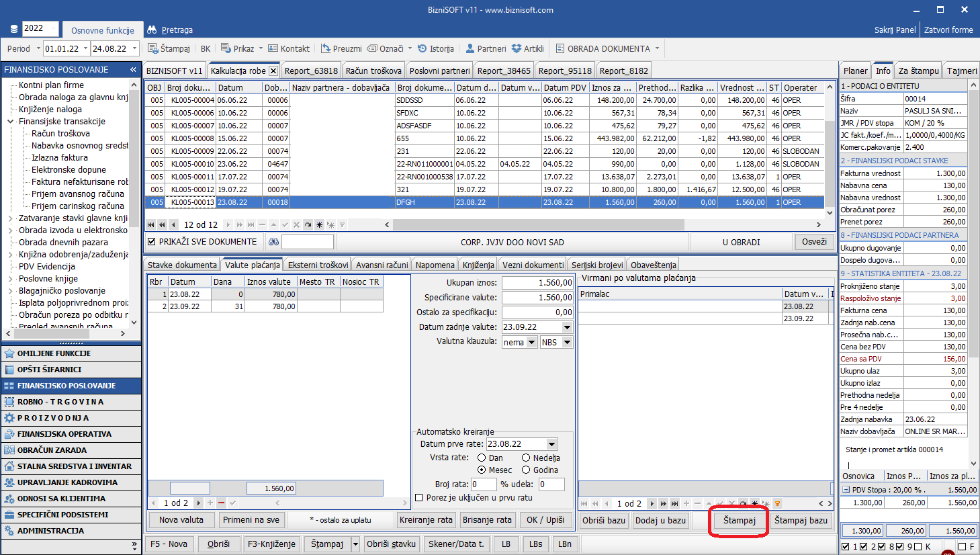The image size is (980, 555).
Task: Open the Datum zadnje valute dropdown
Action: tap(567, 327)
